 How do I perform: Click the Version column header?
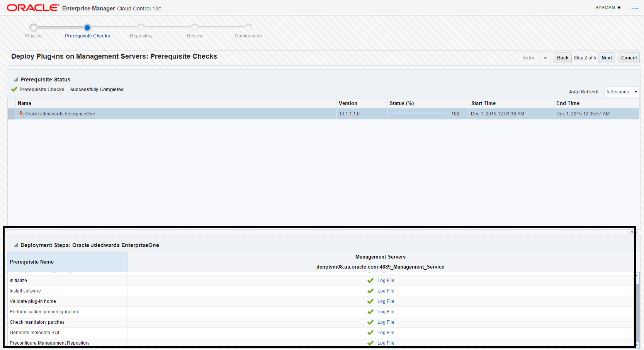[x=362, y=103]
